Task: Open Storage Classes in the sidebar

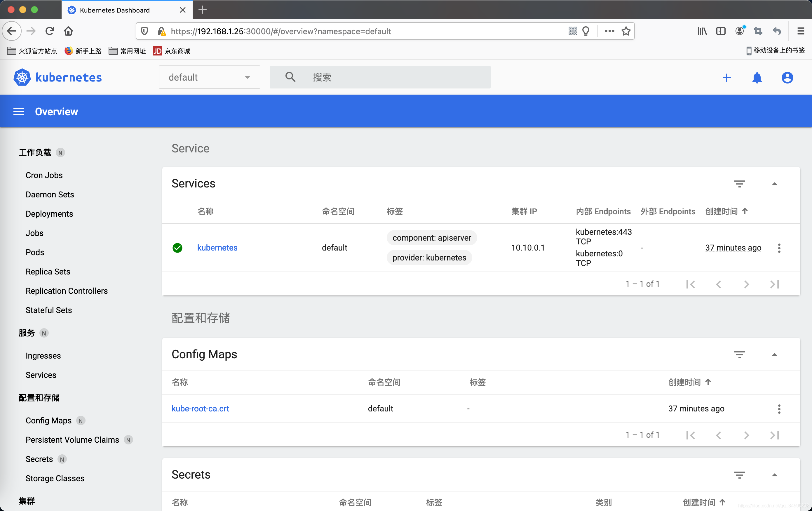Action: (x=55, y=478)
